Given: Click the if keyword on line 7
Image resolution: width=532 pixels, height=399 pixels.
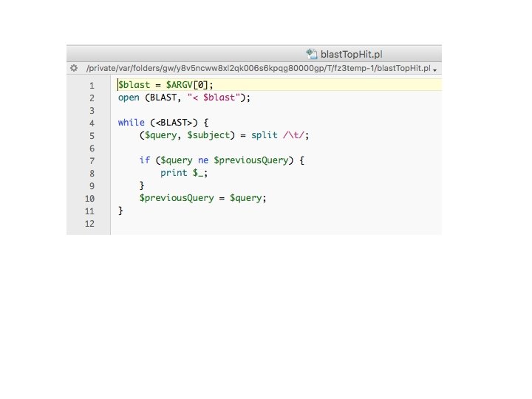Looking at the screenshot, I should point(145,160).
